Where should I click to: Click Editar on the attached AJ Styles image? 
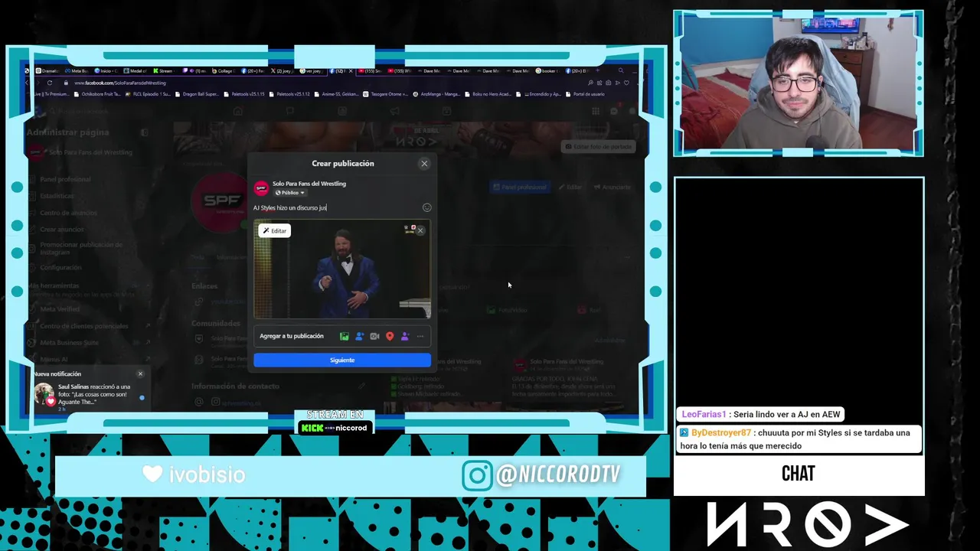(x=274, y=230)
